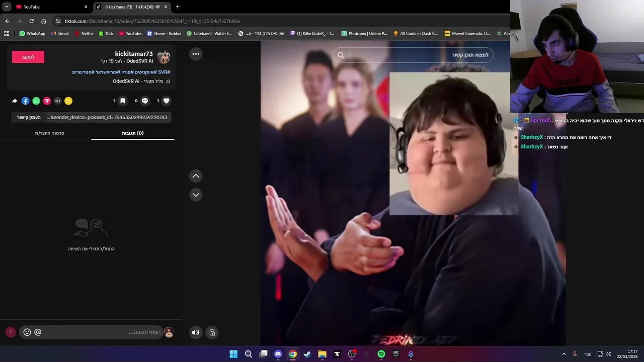
Task: Mute the TikTok video sound
Action: [x=196, y=332]
